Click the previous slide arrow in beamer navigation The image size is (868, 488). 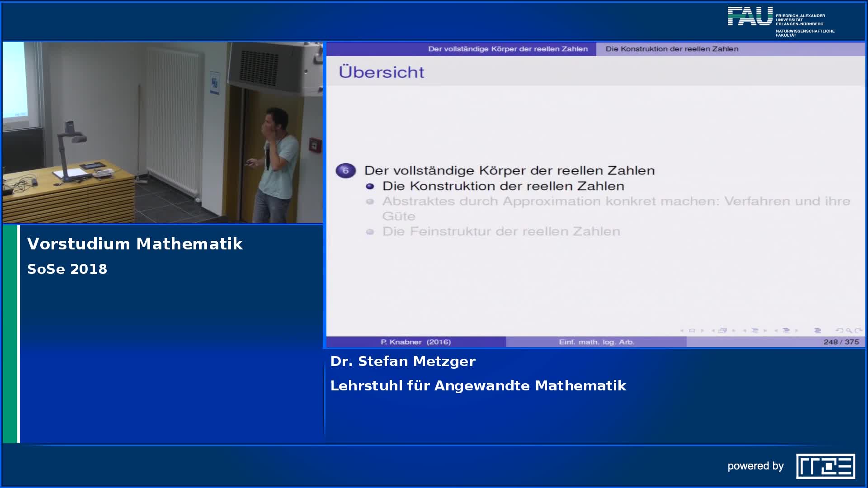(x=682, y=330)
